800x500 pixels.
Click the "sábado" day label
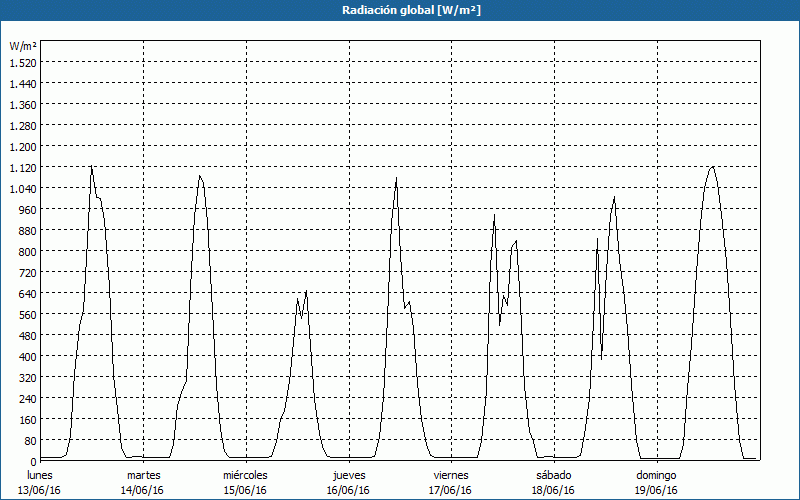pos(554,475)
